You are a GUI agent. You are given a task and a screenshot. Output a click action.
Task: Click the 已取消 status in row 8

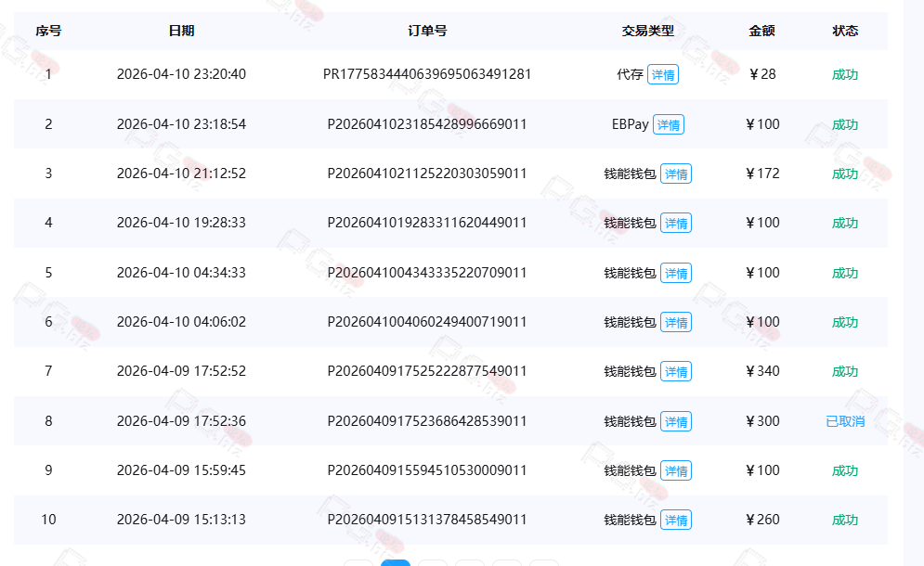pos(844,421)
